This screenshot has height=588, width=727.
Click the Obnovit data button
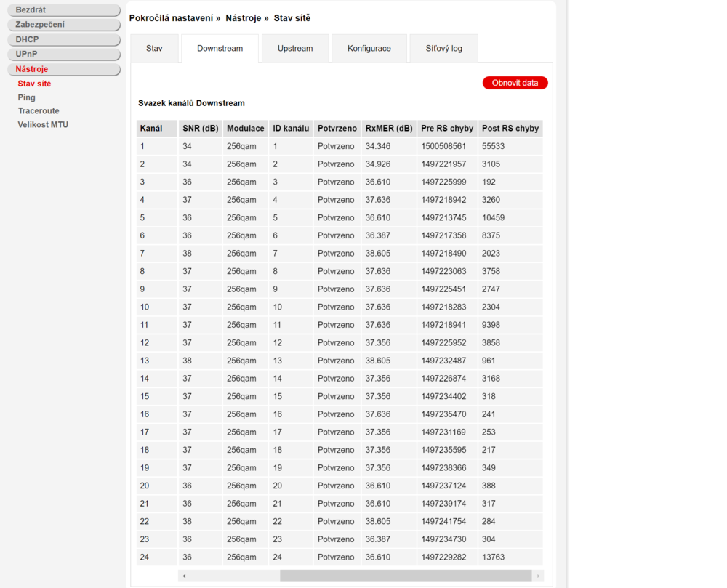pos(515,83)
